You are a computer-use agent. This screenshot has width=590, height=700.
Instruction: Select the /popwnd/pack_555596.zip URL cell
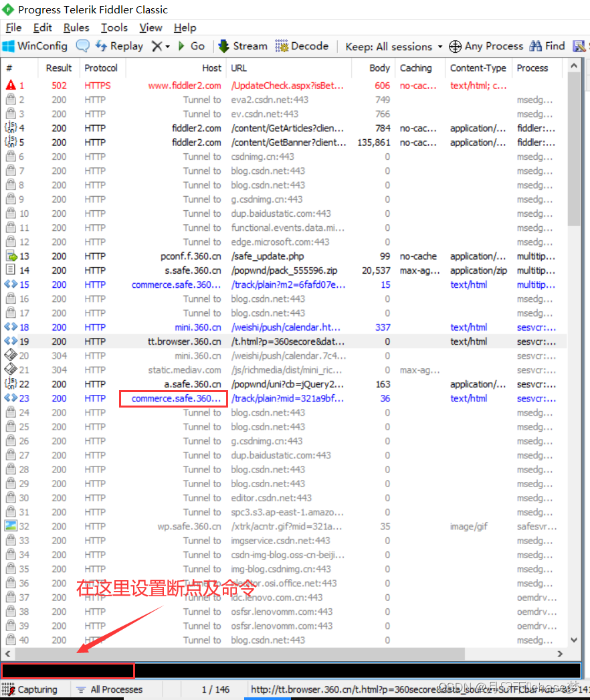(x=284, y=270)
